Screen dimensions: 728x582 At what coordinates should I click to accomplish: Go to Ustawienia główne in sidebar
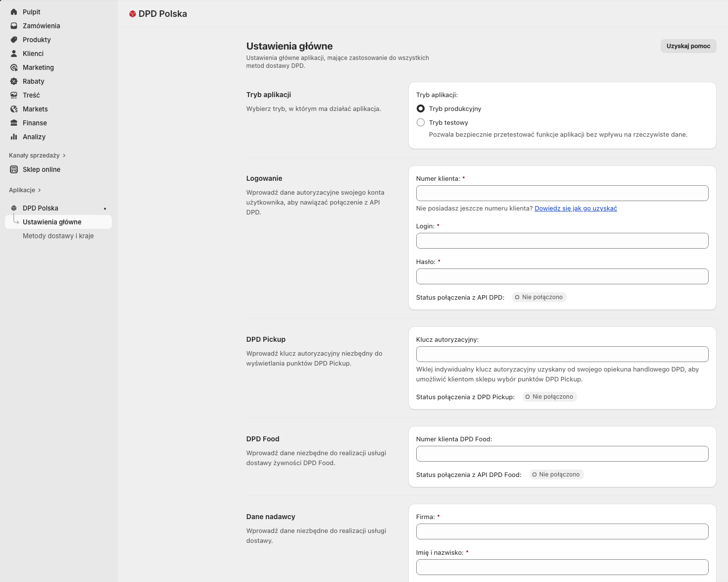(52, 222)
